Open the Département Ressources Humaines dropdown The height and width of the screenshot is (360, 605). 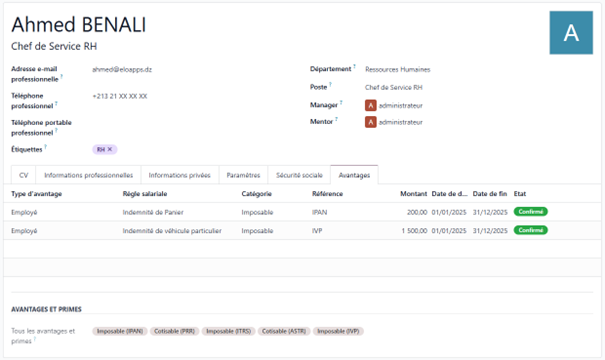coord(397,69)
